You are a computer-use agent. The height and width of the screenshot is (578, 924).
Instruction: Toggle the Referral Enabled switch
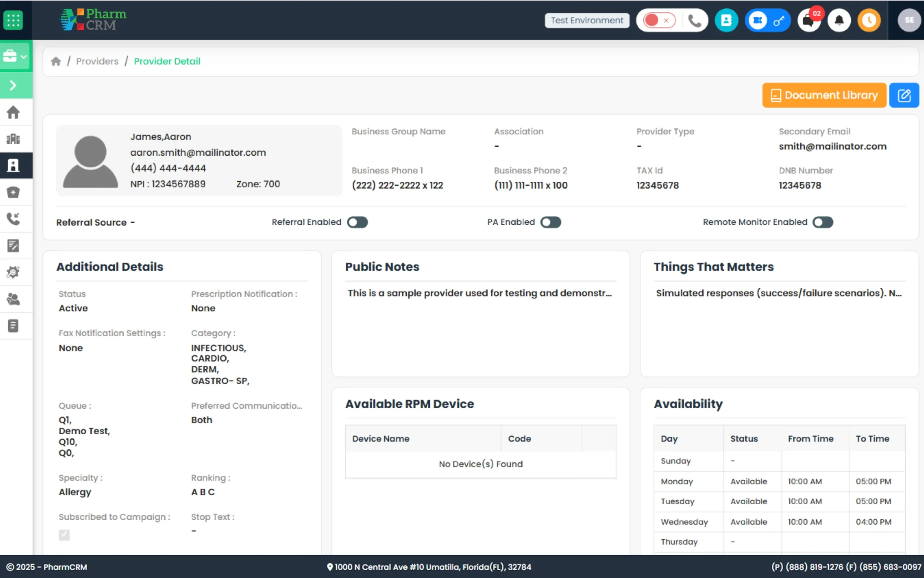(x=357, y=222)
